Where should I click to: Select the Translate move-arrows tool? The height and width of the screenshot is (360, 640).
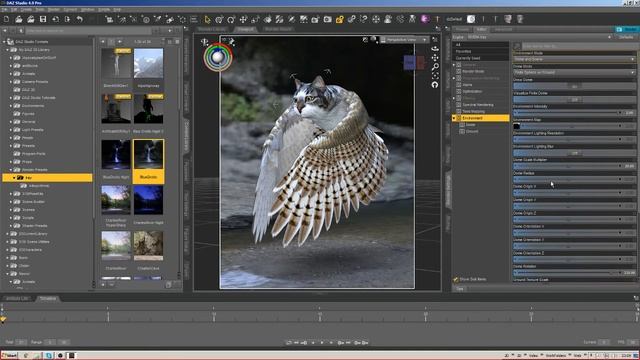pos(243,19)
